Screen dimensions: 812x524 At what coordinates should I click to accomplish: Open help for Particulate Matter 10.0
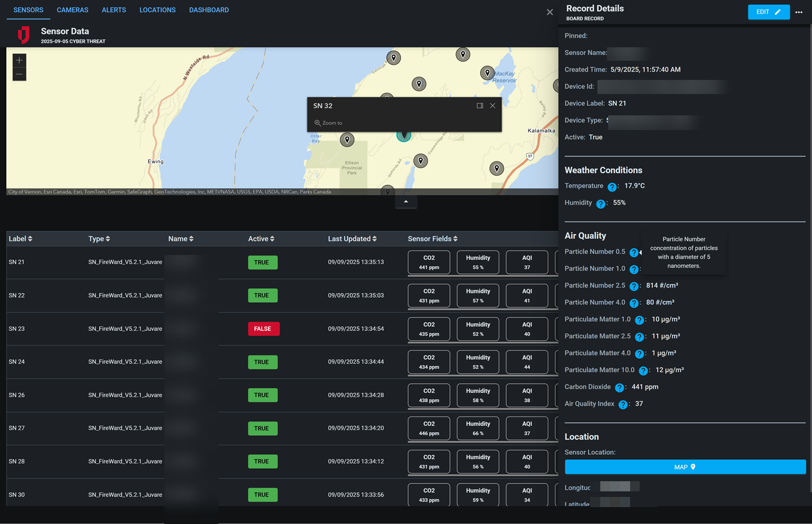(643, 371)
